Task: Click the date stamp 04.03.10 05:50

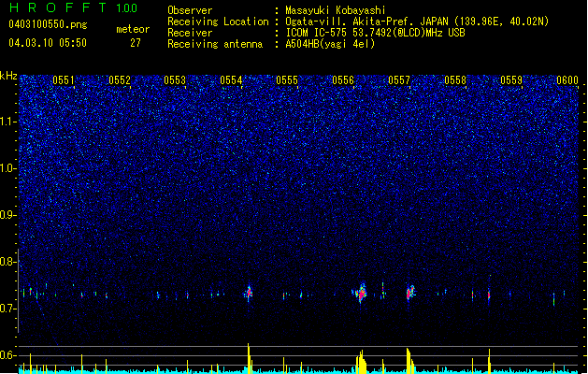Action: [x=48, y=43]
